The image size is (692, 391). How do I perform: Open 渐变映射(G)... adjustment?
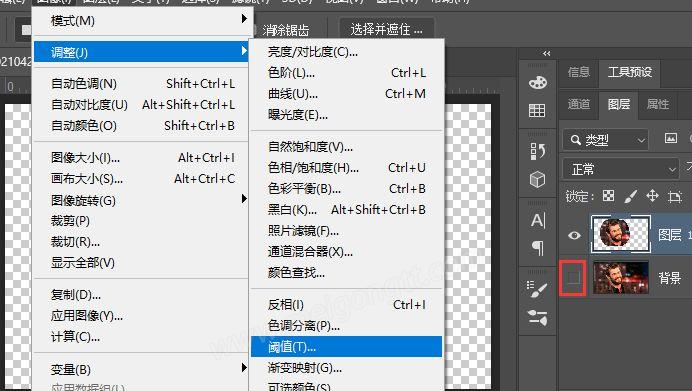(x=346, y=368)
